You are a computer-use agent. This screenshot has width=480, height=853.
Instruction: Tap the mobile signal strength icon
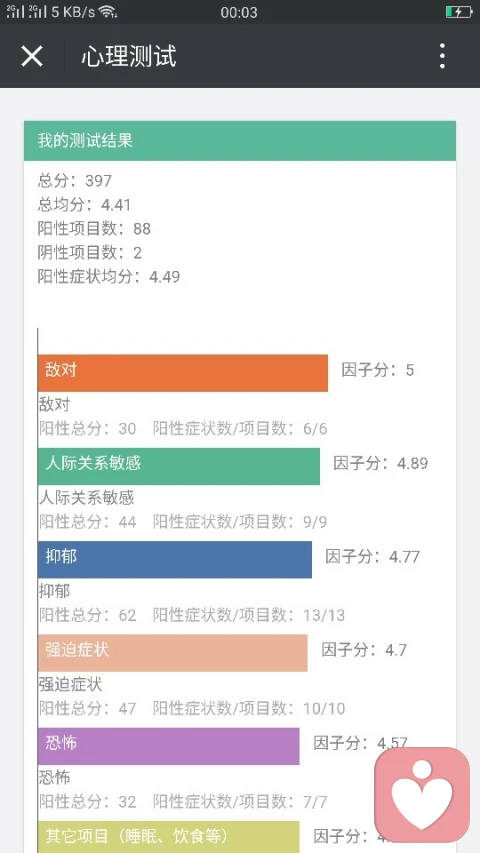(x=15, y=12)
